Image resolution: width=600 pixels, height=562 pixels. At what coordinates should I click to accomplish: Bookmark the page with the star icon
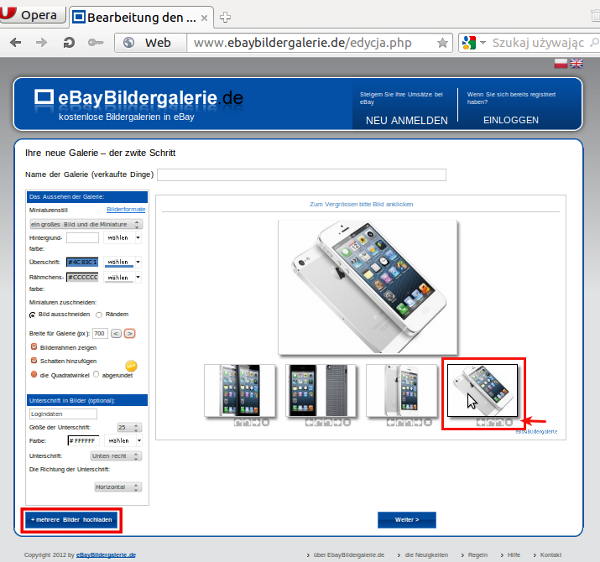[x=442, y=42]
